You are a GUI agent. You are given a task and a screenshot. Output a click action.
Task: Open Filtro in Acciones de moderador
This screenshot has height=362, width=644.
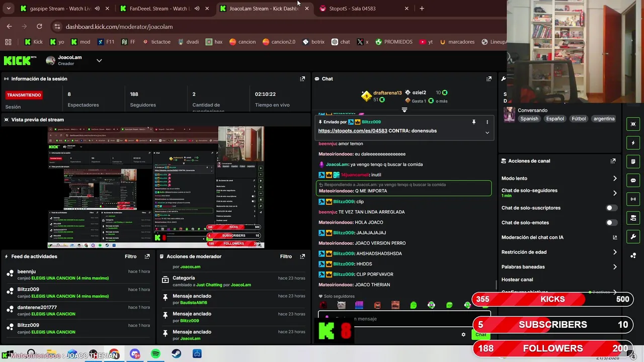[286, 256]
